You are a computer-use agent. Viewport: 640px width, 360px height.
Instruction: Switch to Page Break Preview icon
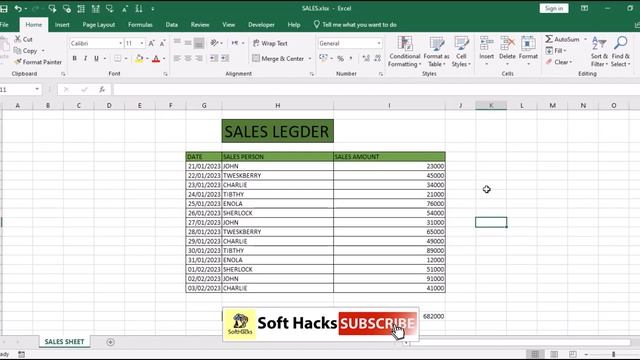573,354
